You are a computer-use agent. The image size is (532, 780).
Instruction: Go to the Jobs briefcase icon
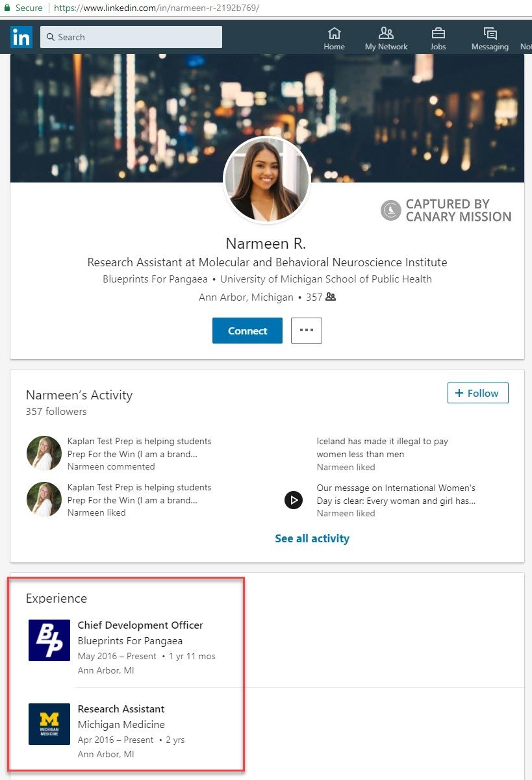tap(438, 33)
